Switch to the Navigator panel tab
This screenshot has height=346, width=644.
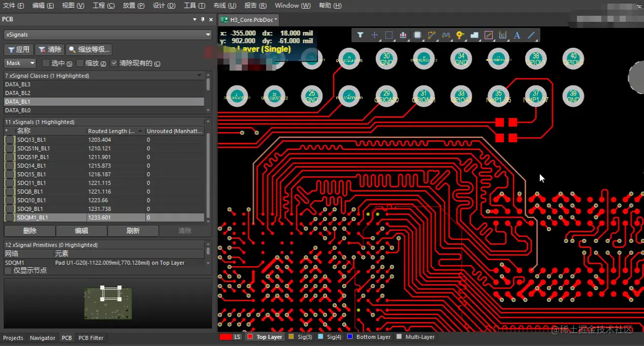pos(43,338)
